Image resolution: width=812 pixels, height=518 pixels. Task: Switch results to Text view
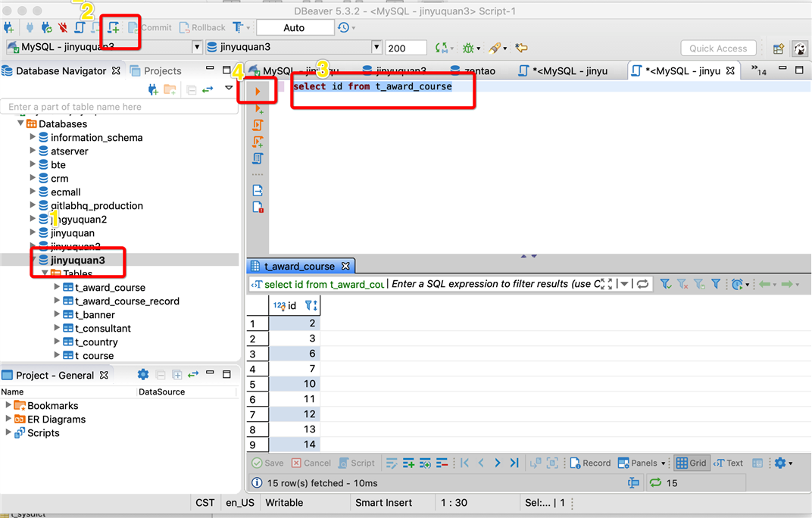[728, 463]
